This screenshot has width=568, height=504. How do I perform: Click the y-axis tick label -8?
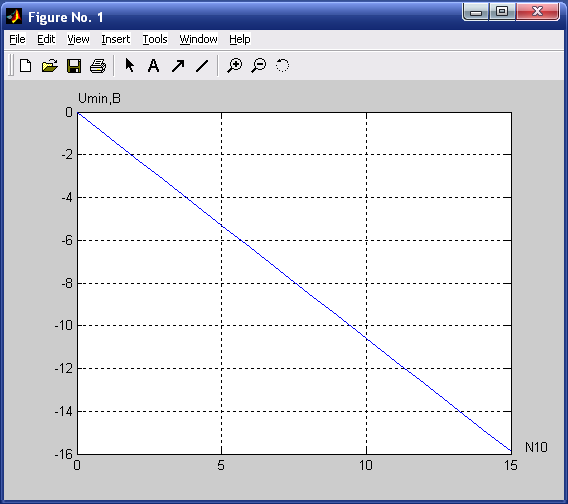67,283
